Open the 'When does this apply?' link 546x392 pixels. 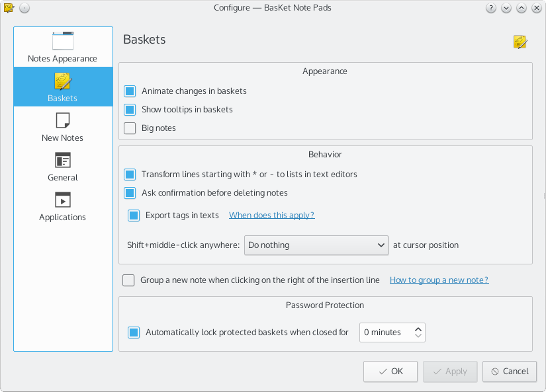click(x=271, y=216)
